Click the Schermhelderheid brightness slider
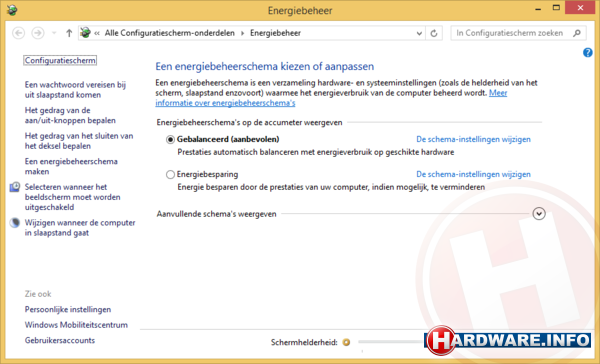The width and height of the screenshot is (600, 364). (x=391, y=342)
